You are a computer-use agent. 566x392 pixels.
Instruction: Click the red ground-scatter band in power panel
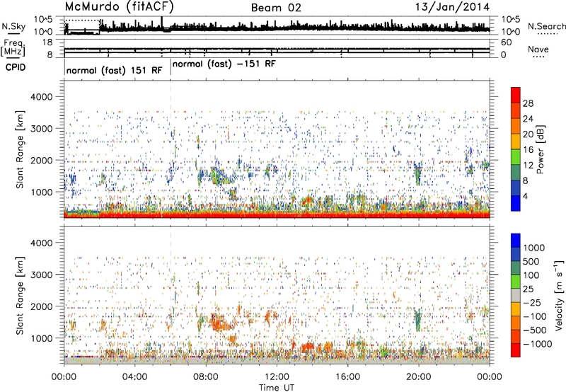point(277,215)
